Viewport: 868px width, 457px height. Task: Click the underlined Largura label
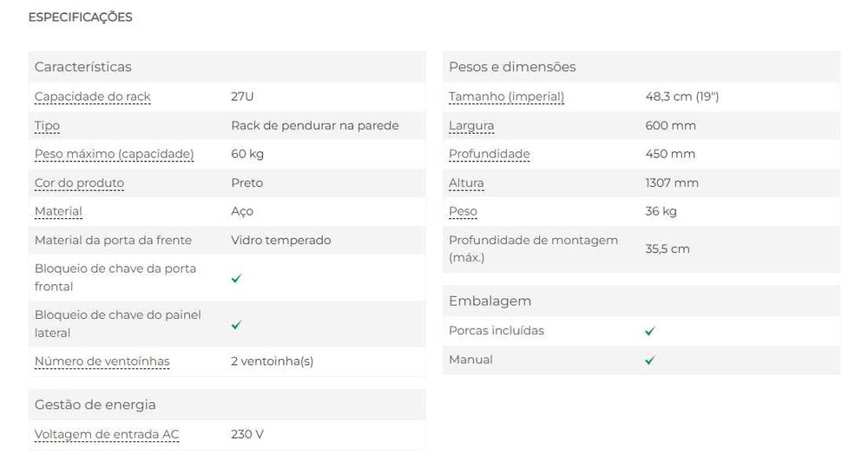pos(471,125)
